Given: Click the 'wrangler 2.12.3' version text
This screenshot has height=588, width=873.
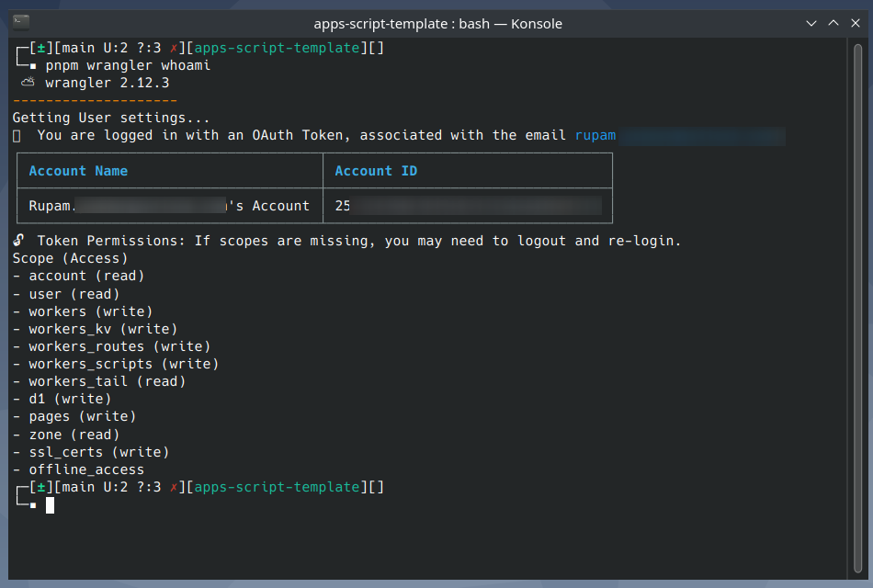Looking at the screenshot, I should click(x=107, y=83).
